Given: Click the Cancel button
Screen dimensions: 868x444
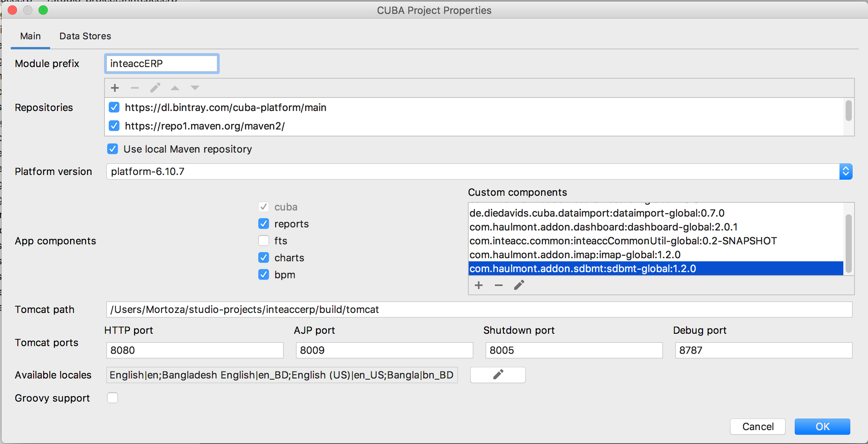Looking at the screenshot, I should pyautogui.click(x=758, y=427).
